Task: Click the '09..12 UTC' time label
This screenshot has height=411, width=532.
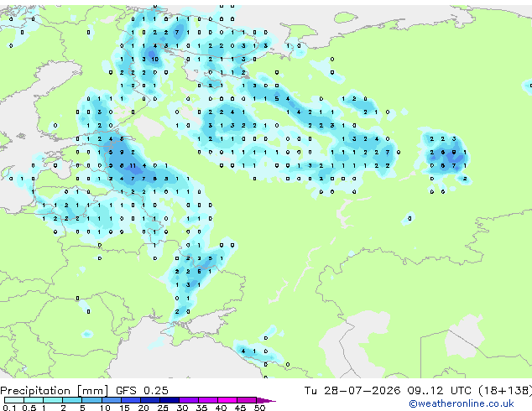Action: pyautogui.click(x=440, y=391)
